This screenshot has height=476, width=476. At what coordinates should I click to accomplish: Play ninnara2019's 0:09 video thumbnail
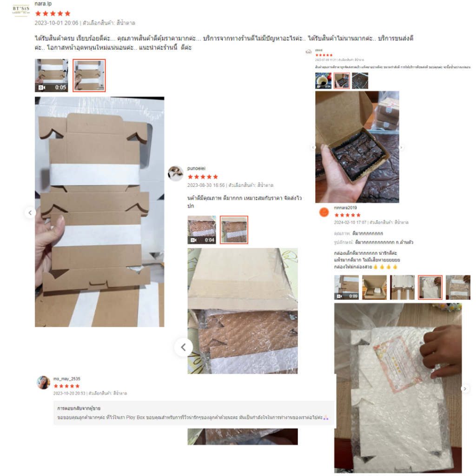pos(346,287)
